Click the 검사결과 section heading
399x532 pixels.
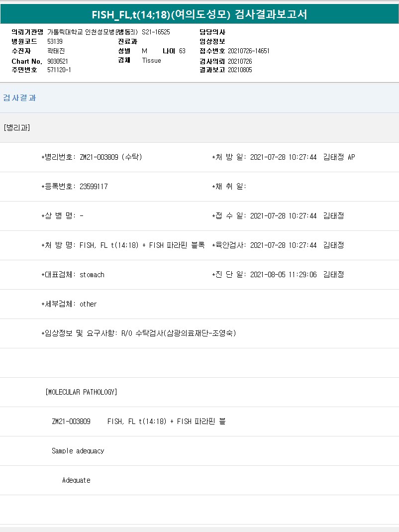pyautogui.click(x=19, y=98)
